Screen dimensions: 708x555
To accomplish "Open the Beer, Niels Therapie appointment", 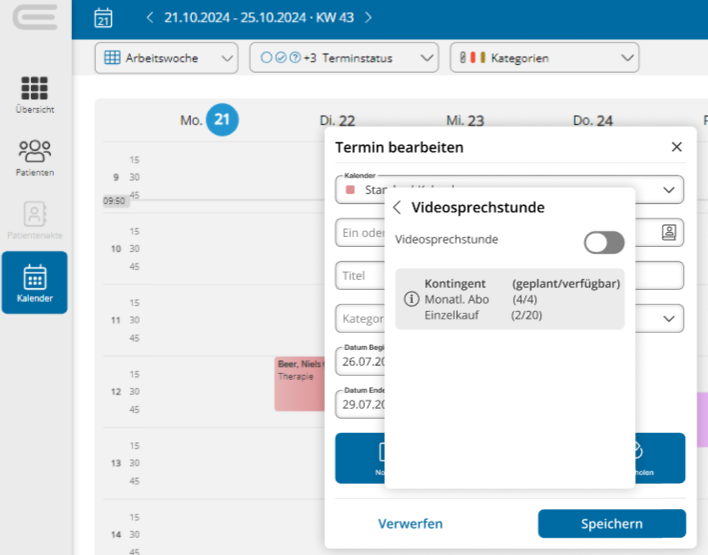I will (x=299, y=384).
